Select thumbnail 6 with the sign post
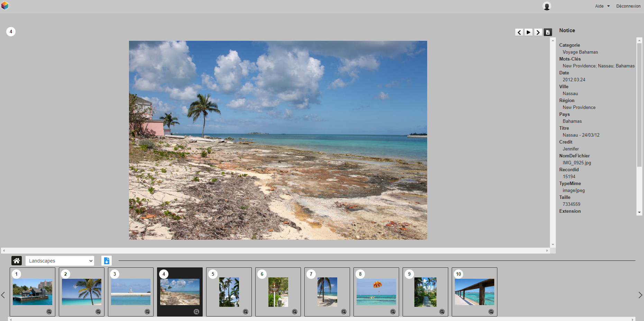The image size is (644, 321). pyautogui.click(x=278, y=292)
